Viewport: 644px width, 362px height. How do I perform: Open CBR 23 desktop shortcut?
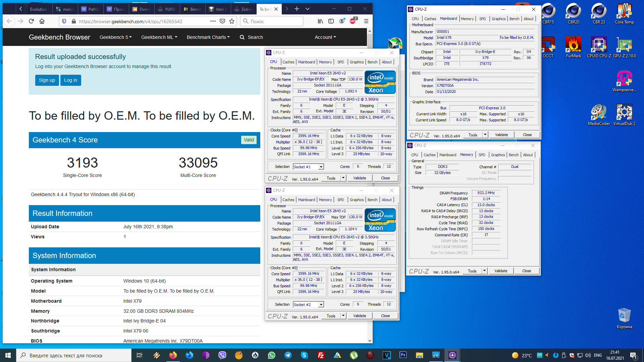pyautogui.click(x=599, y=14)
